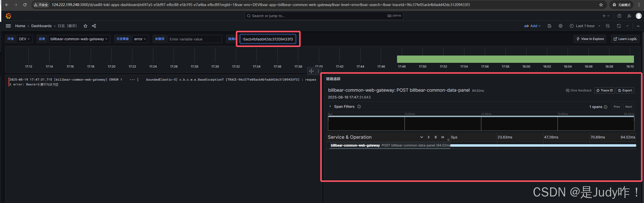Open the plus new-item menu

(x=606, y=16)
